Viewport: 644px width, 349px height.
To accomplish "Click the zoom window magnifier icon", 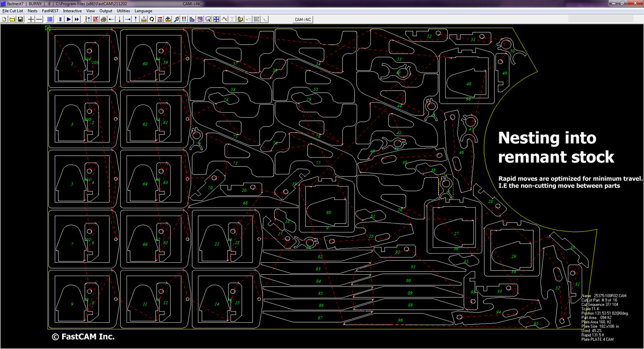I will (x=208, y=19).
